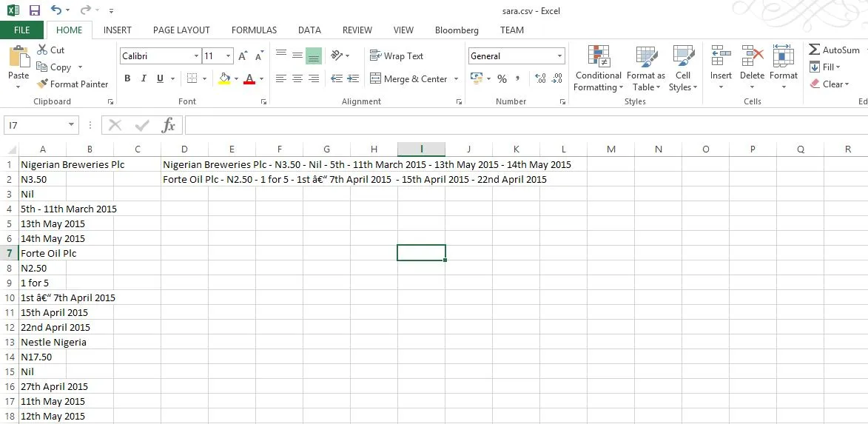Screen dimensions: 868x424
Task: Toggle Center text alignment
Action: [297, 78]
